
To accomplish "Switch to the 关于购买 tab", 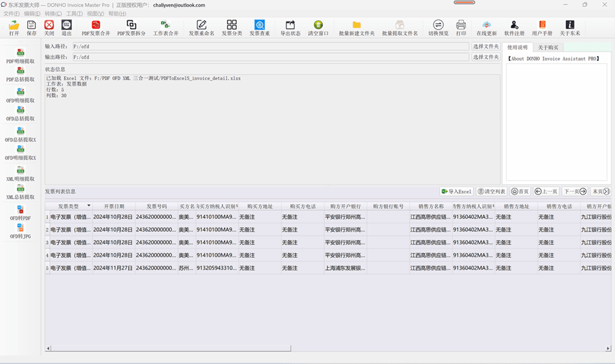I will coord(548,47).
